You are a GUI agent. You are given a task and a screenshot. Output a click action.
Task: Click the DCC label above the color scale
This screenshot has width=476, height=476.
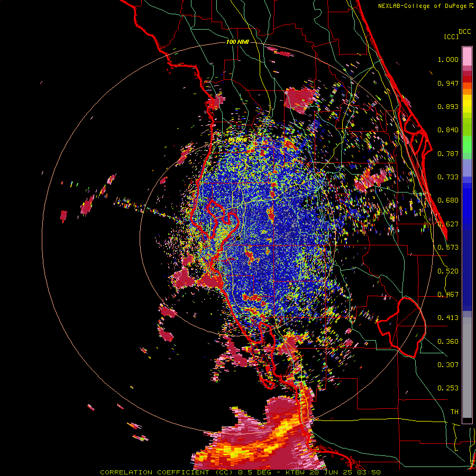tap(464, 32)
